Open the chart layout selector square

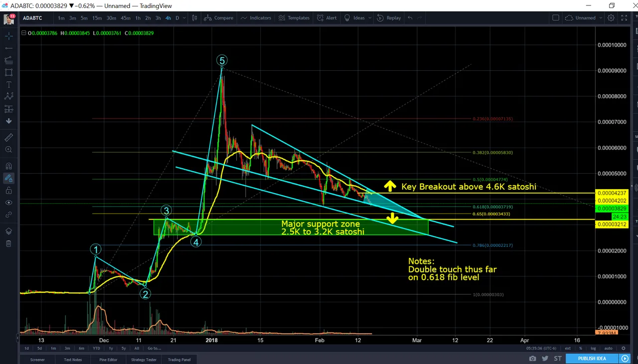point(556,18)
